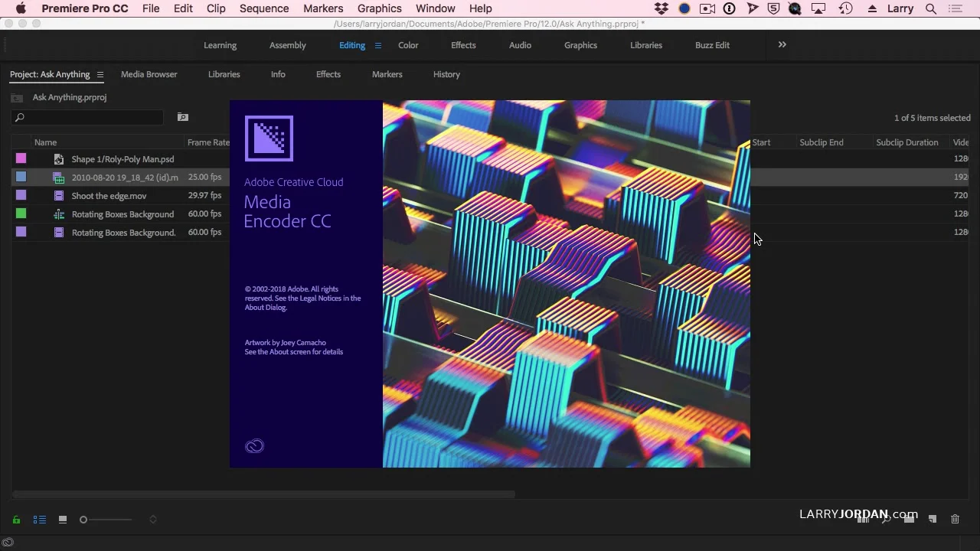The height and width of the screenshot is (551, 980).
Task: Click the eject icon in menu bar
Action: point(872,8)
